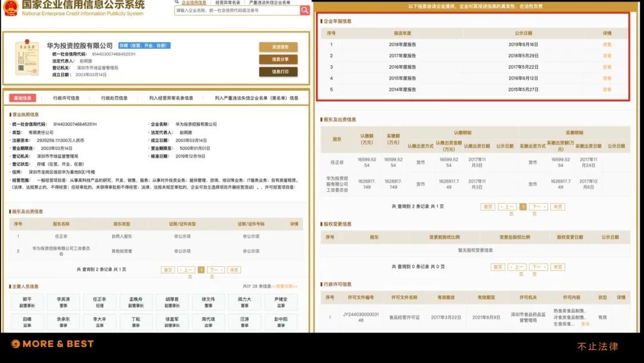Click 查看全部 link beside 共计 28 条信息

[284, 286]
